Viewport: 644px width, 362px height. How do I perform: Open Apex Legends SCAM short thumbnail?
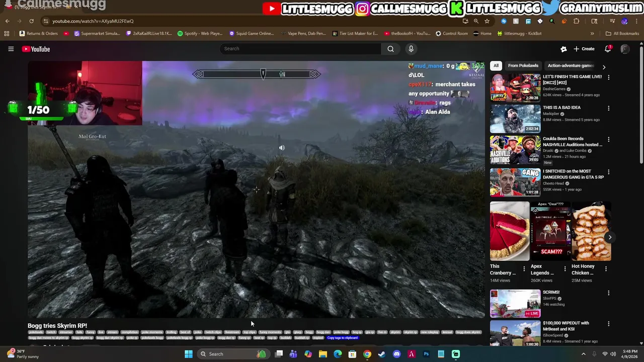click(550, 231)
